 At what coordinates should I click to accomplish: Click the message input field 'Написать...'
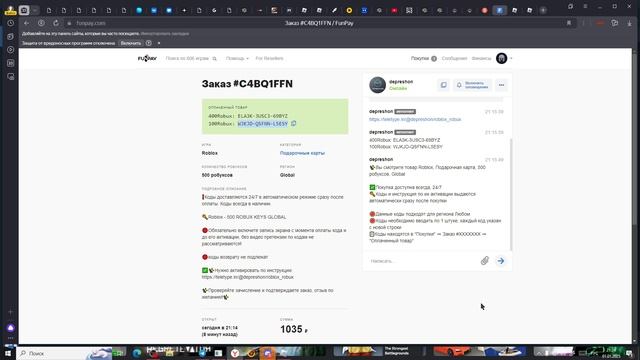(423, 260)
